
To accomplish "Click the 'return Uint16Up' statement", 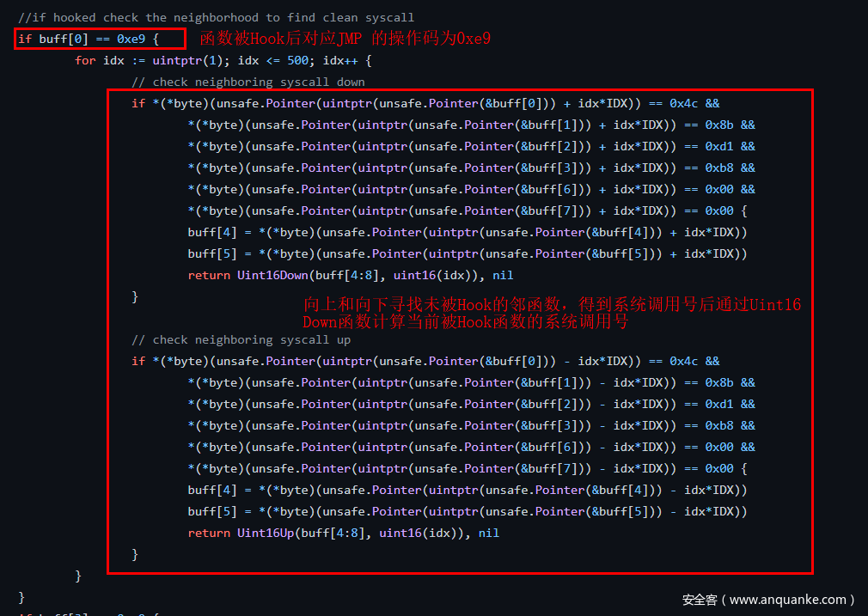I will click(343, 533).
